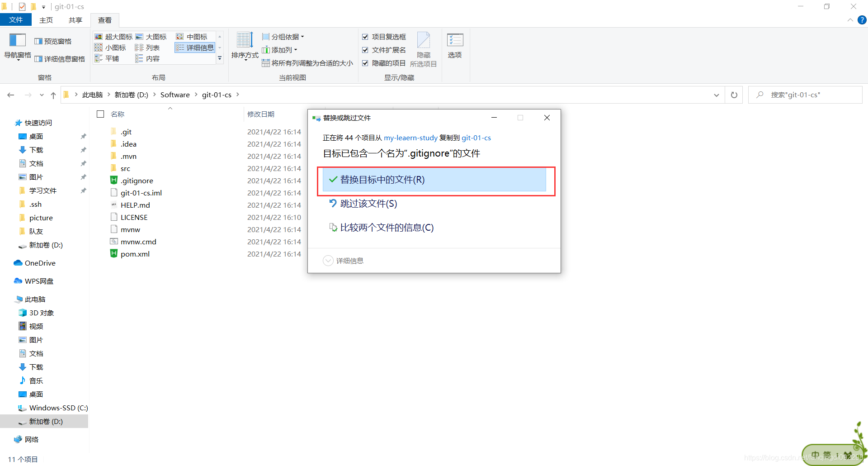868x466 pixels.
Task: Select the View ribbon tab
Action: pyautogui.click(x=105, y=20)
